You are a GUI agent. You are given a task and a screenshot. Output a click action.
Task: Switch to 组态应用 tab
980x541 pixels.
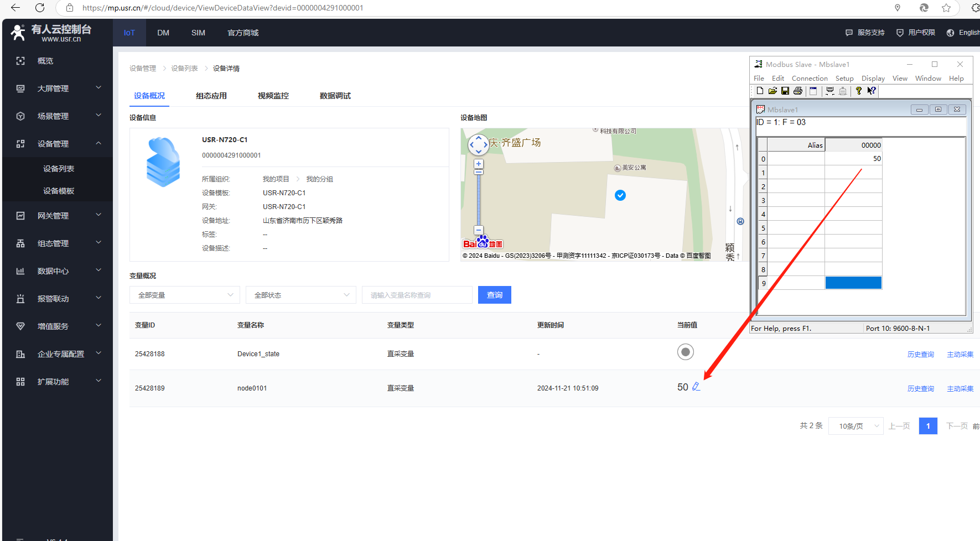click(x=211, y=96)
